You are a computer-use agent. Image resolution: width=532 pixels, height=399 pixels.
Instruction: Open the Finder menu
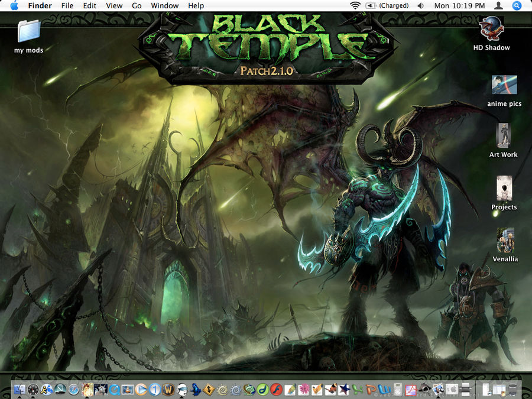(x=40, y=6)
